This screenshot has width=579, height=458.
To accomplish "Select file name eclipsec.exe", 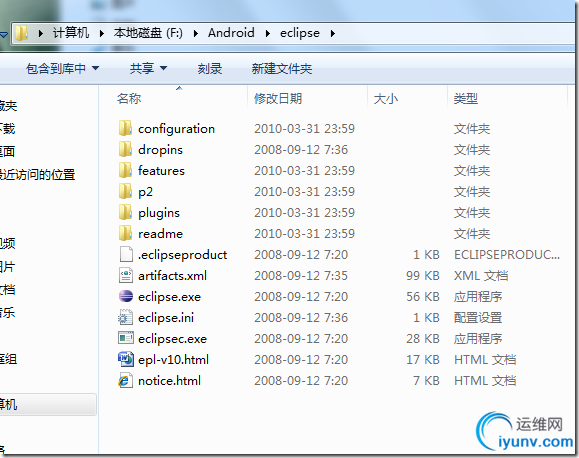I will click(x=172, y=339).
